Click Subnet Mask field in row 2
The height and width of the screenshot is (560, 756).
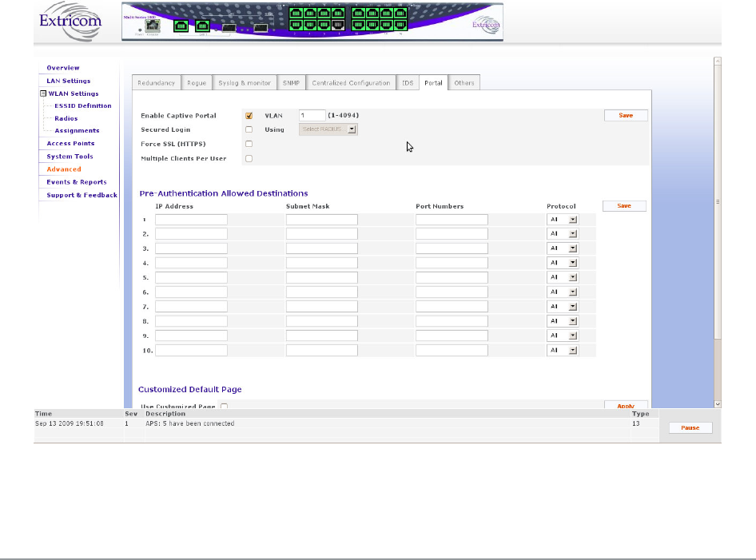pyautogui.click(x=322, y=234)
